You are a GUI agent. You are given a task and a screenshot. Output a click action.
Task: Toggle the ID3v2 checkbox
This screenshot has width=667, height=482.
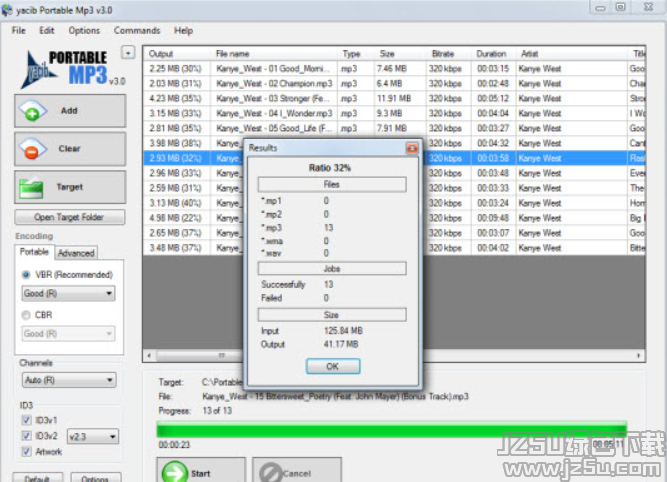coord(26,436)
